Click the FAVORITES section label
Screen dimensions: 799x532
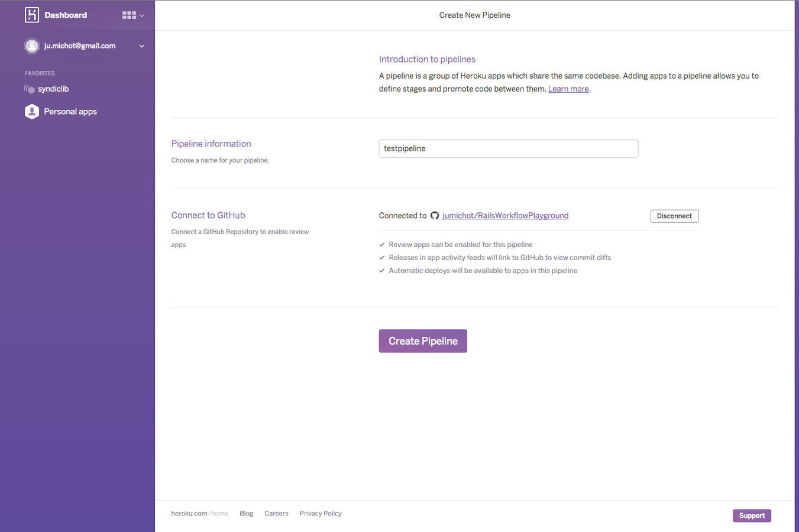pyautogui.click(x=40, y=73)
